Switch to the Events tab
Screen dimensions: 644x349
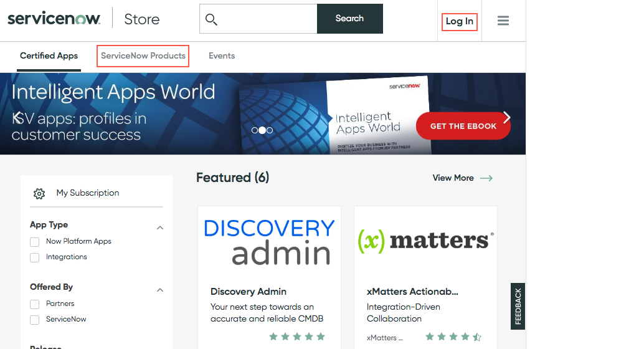coord(222,56)
